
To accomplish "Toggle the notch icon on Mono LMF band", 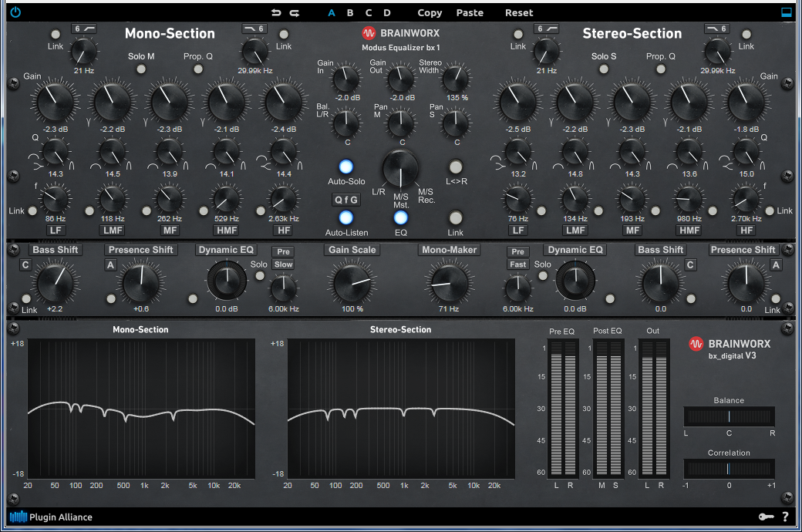I will pos(89,123).
